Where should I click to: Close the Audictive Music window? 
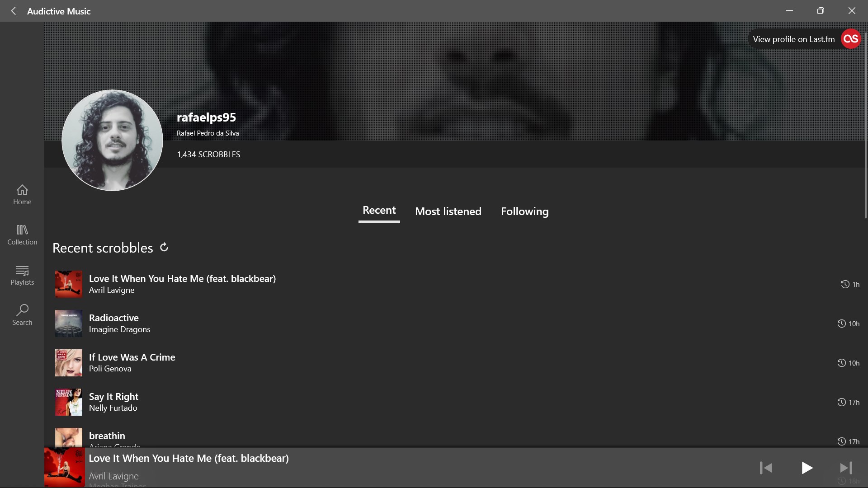click(x=852, y=11)
